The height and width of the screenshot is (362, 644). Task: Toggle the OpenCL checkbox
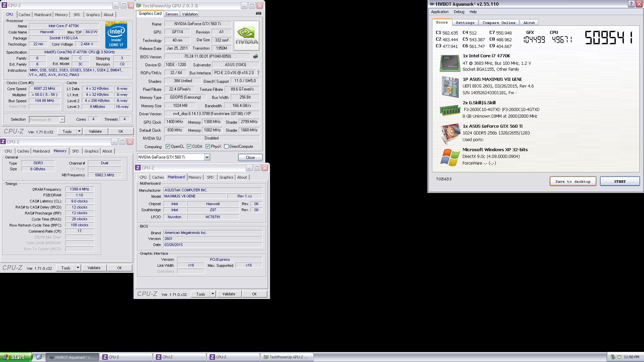(168, 146)
